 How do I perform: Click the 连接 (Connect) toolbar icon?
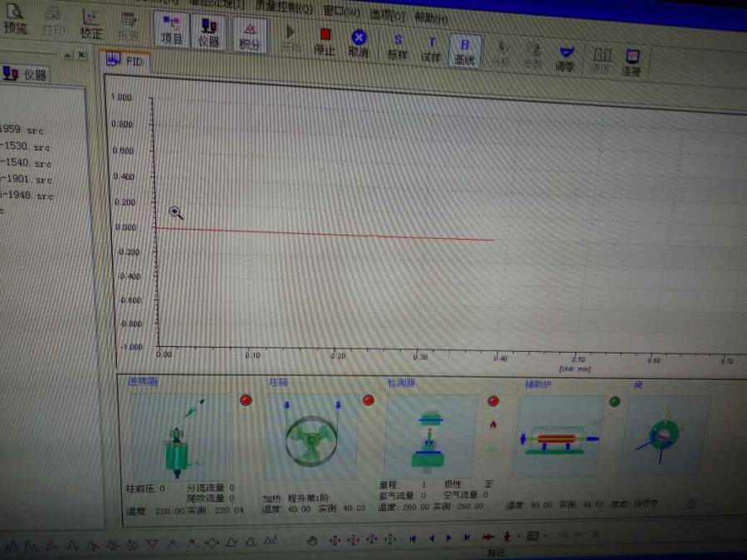point(632,63)
